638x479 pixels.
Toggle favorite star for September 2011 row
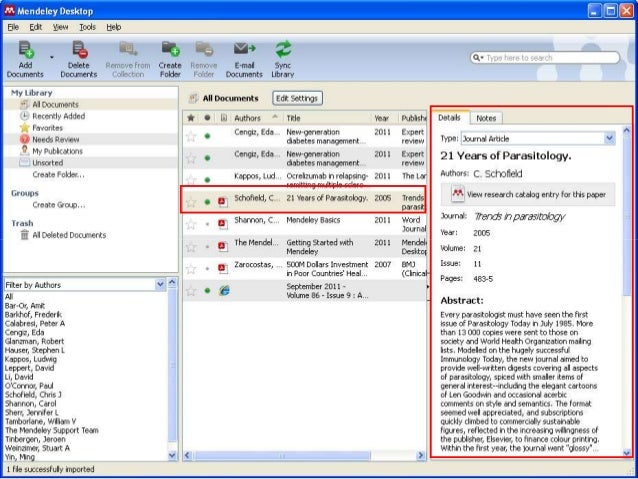[191, 291]
